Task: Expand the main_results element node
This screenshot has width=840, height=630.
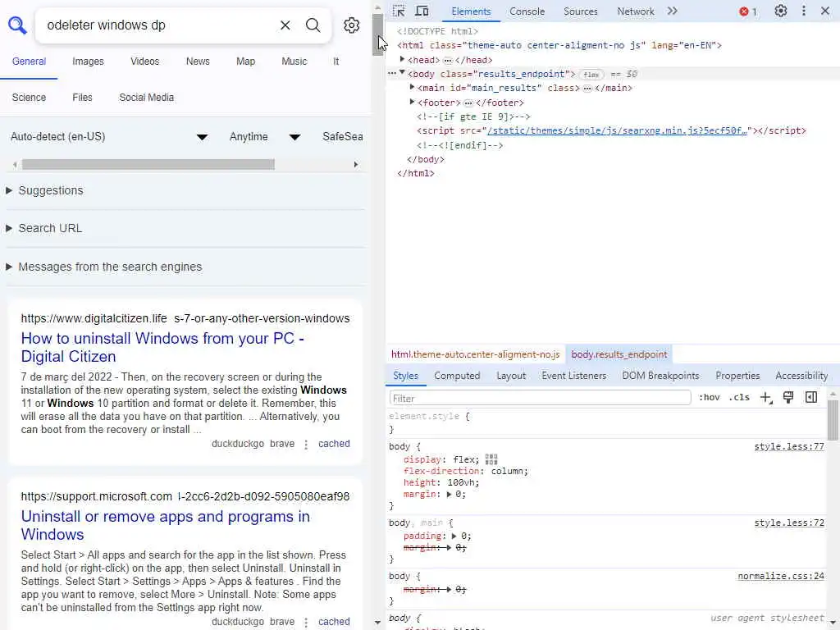Action: (412, 87)
